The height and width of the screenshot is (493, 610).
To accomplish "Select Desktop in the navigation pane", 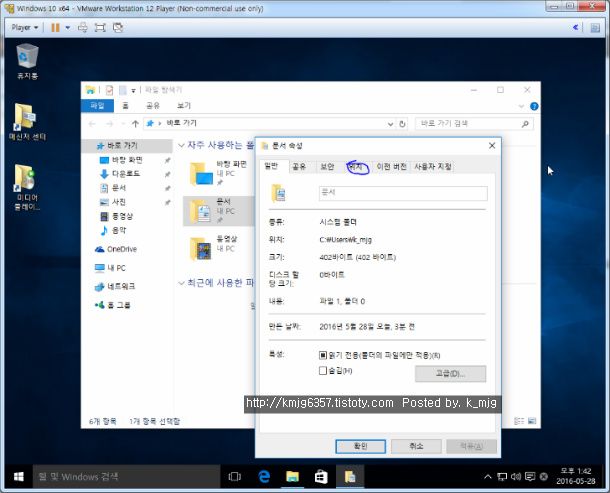I will pyautogui.click(x=127, y=160).
